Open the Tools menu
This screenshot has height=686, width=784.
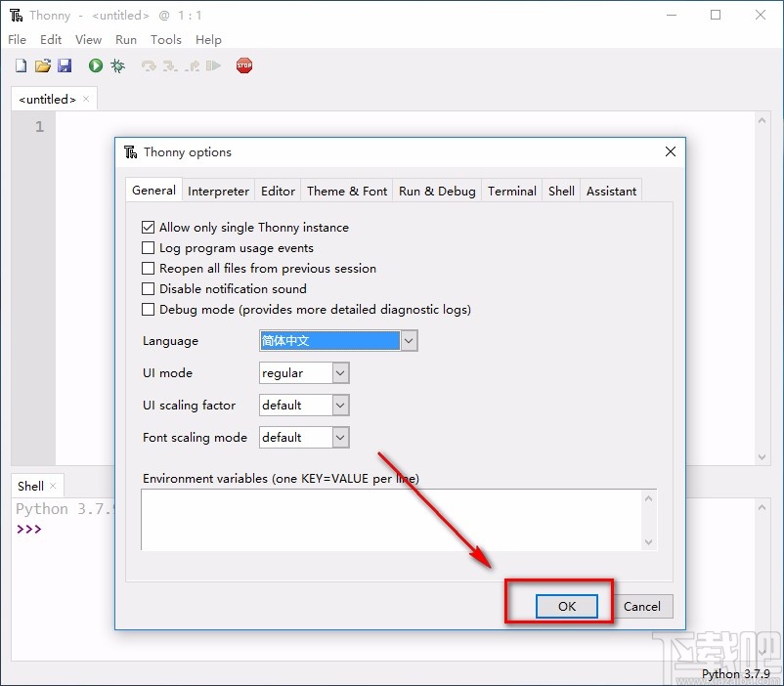pyautogui.click(x=166, y=39)
